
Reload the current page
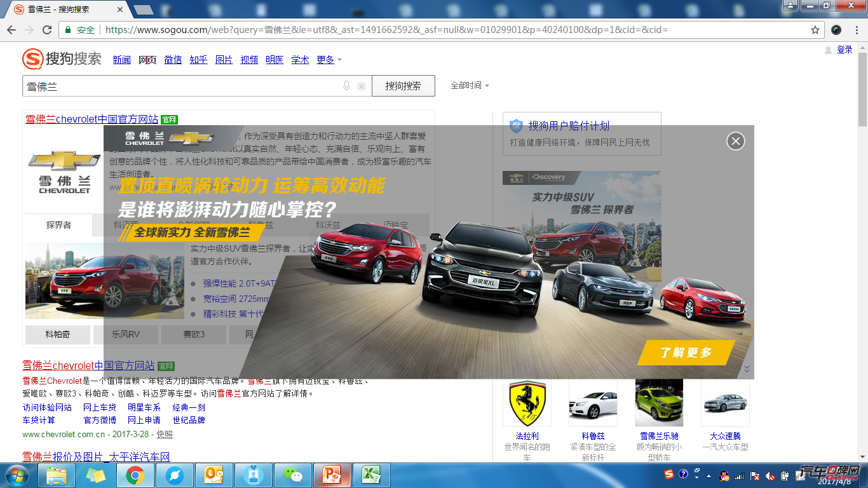(47, 30)
